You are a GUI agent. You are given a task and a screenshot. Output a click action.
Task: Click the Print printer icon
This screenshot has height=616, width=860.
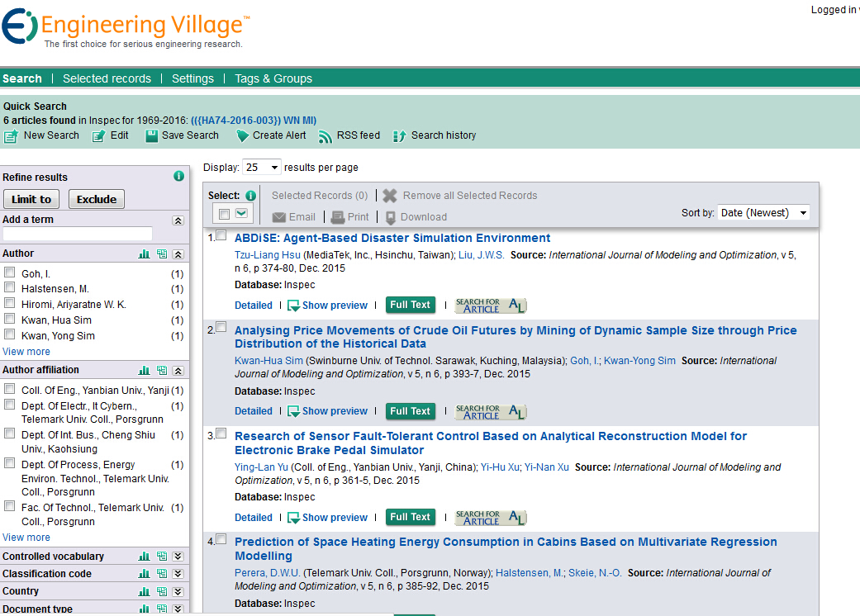click(338, 217)
